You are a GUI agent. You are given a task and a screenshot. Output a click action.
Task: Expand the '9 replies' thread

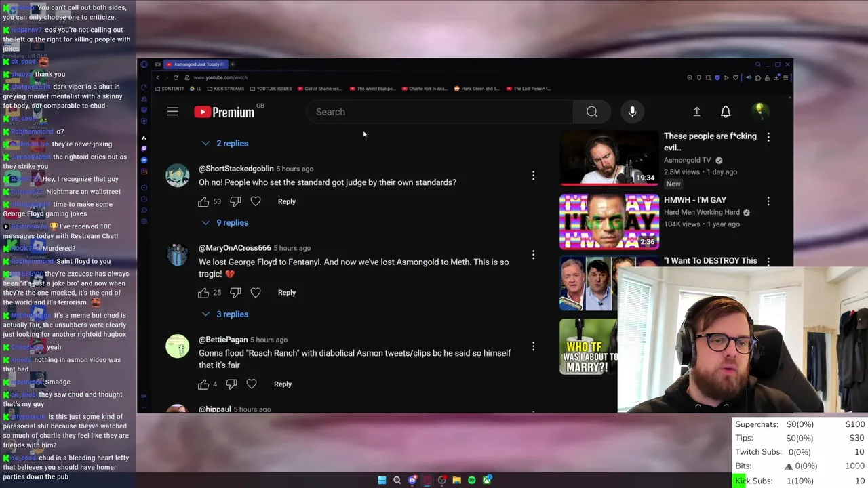pyautogui.click(x=225, y=222)
